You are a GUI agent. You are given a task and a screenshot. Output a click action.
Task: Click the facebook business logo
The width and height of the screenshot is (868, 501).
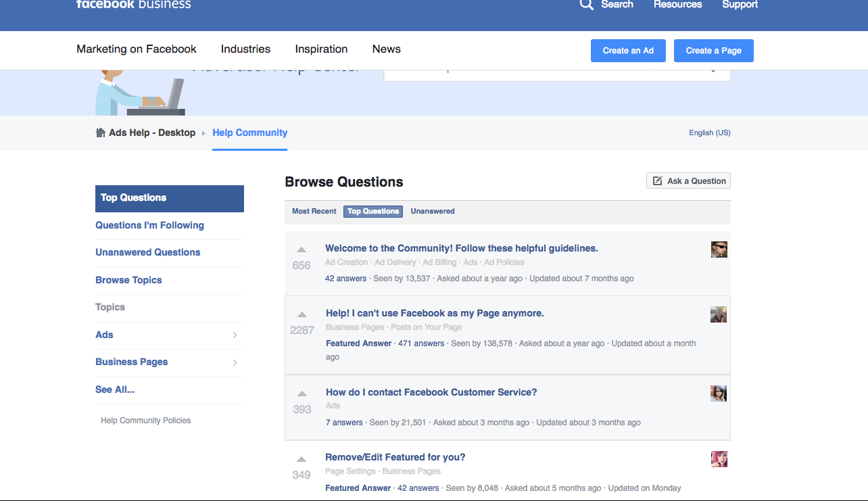point(134,4)
